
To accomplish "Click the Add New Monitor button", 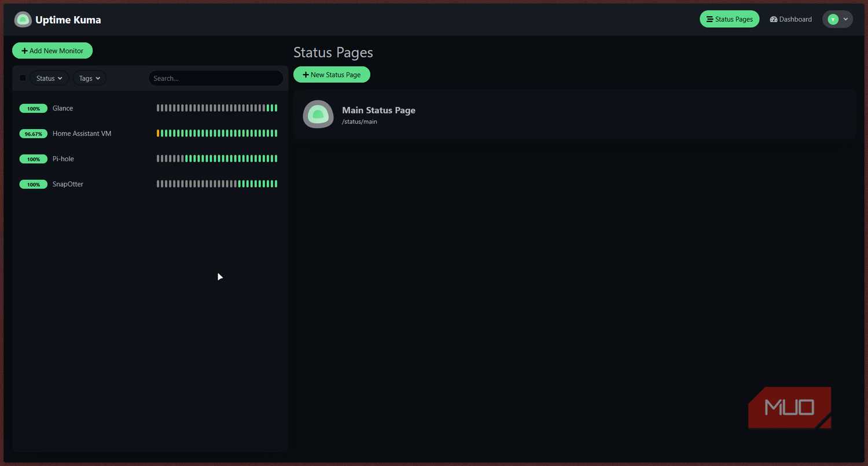I will coord(52,51).
